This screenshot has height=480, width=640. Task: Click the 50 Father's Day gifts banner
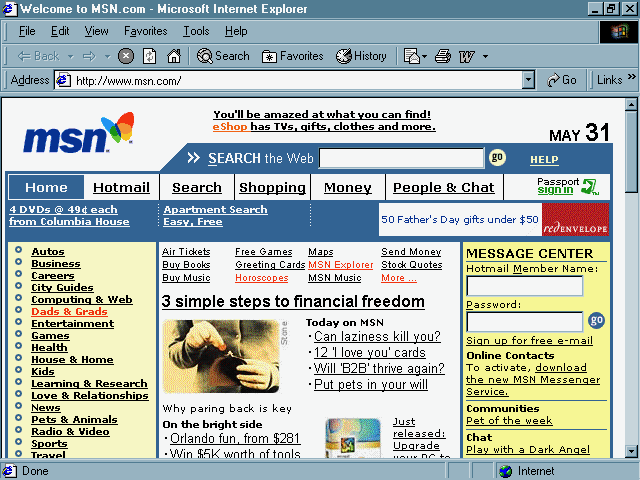click(x=460, y=219)
